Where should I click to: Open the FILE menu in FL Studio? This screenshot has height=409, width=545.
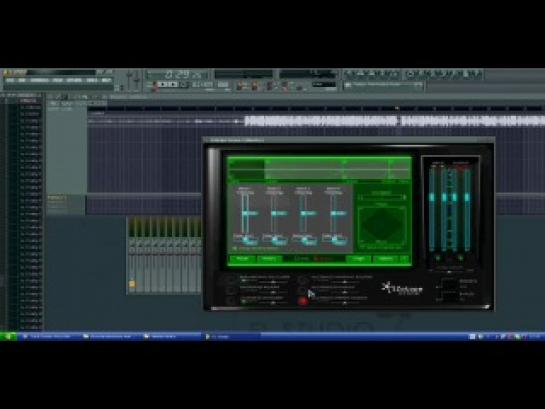pos(10,80)
